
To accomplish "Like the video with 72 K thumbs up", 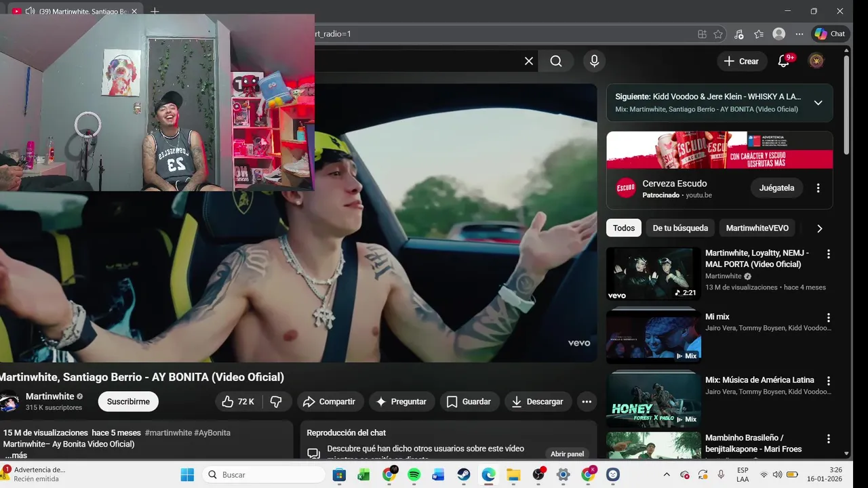I will click(x=238, y=402).
